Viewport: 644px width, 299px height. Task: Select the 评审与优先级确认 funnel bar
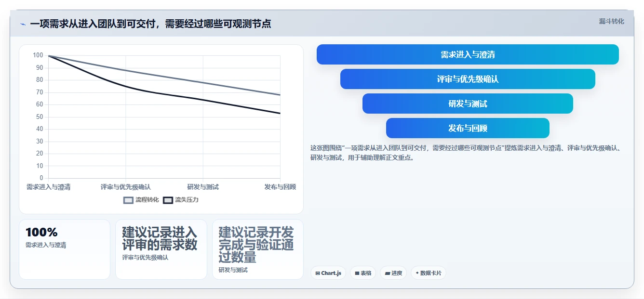pos(468,79)
